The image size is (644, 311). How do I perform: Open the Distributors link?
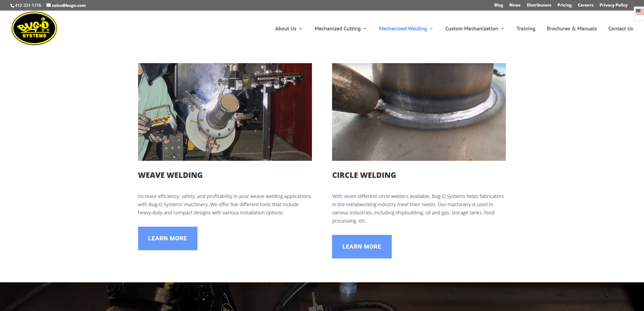click(x=539, y=5)
